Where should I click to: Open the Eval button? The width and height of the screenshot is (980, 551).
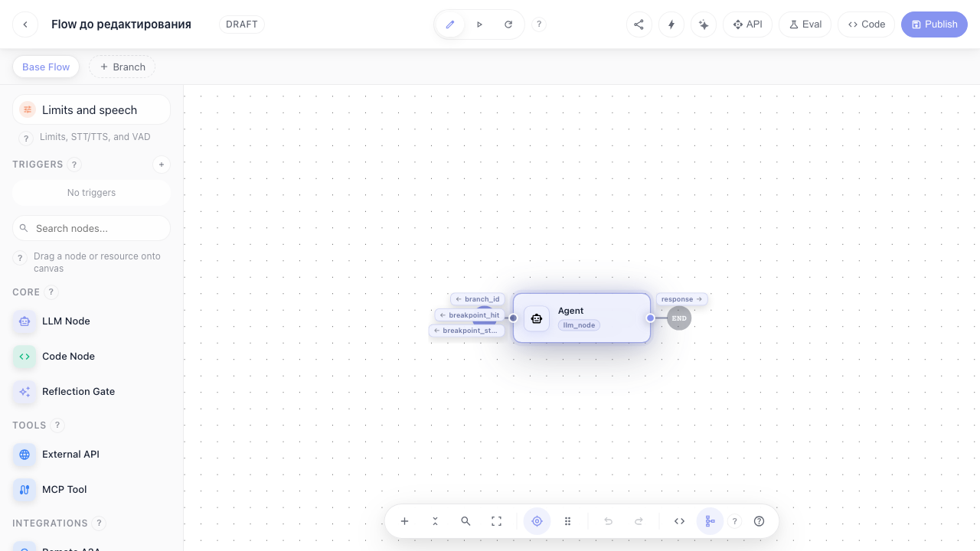click(805, 24)
